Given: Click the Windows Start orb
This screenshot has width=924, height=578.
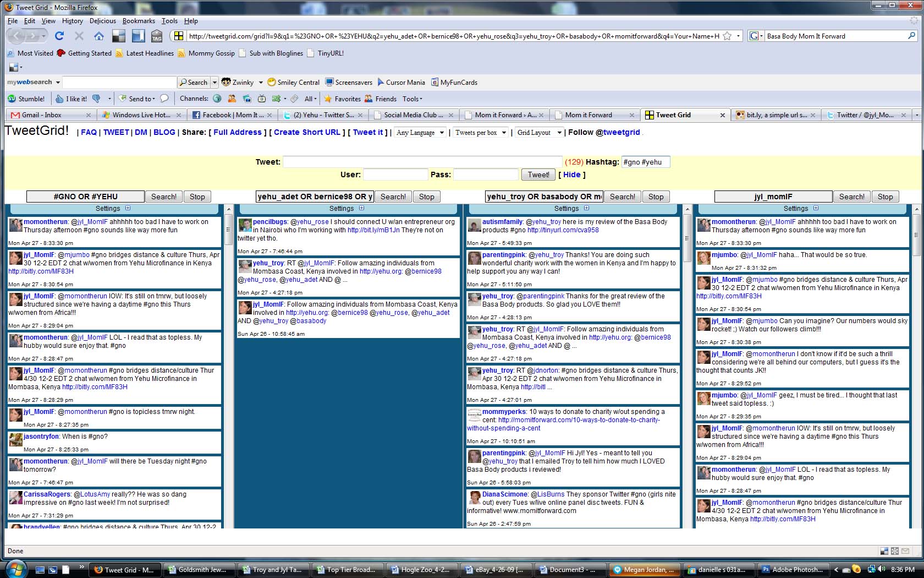Looking at the screenshot, I should [x=15, y=569].
